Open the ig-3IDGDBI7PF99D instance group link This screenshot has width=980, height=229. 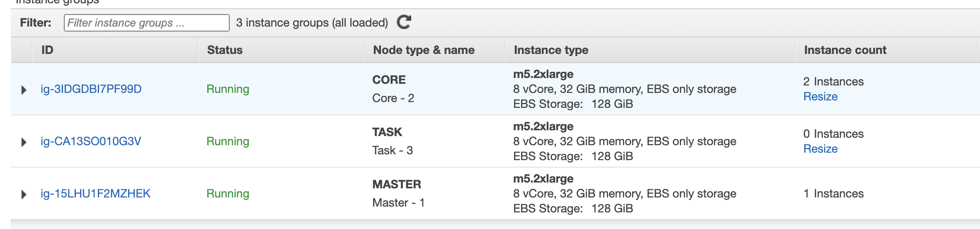pos(91,89)
